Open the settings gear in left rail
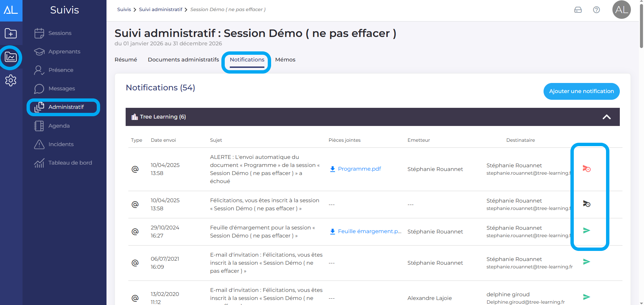This screenshot has width=644, height=305. click(x=11, y=80)
